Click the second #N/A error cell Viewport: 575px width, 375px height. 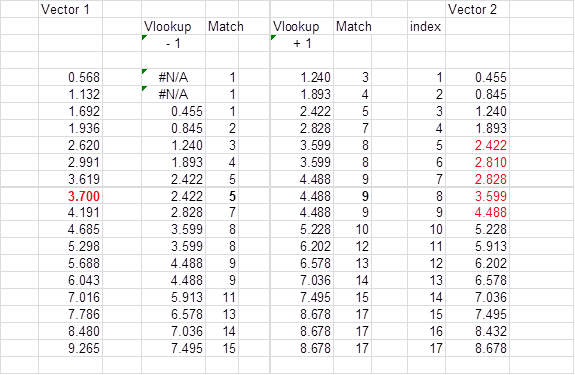[173, 94]
